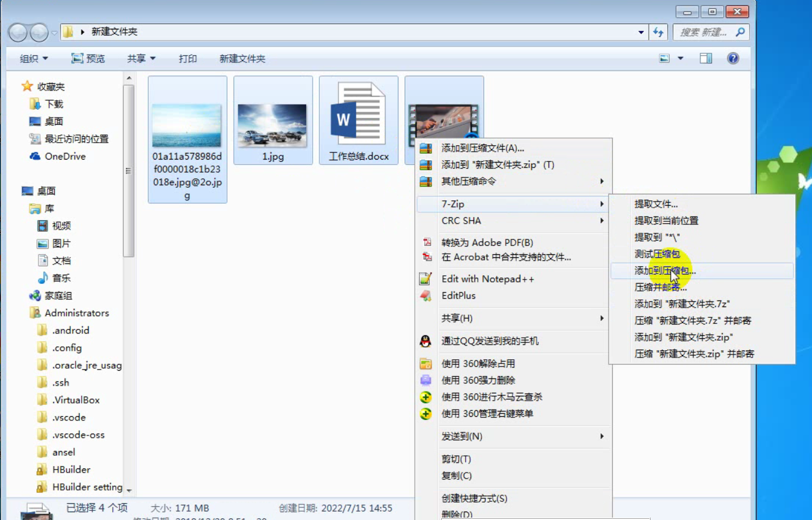The width and height of the screenshot is (812, 520).
Task: Click the Forward navigation arrow button
Action: coord(39,32)
